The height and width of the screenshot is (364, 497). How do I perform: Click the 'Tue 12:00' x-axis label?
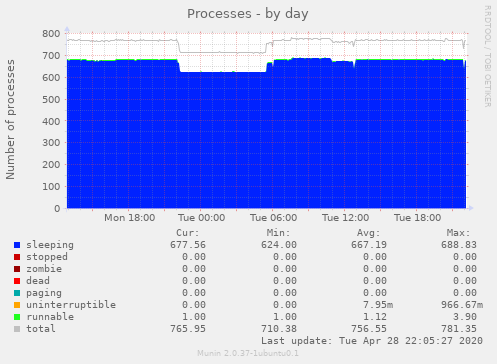(x=345, y=218)
